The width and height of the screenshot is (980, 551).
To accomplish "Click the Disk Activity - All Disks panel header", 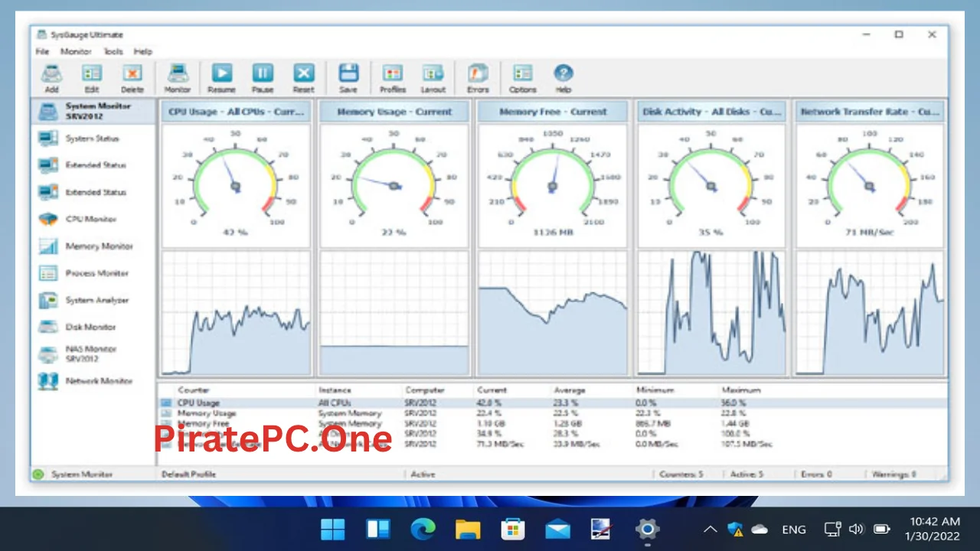I will [x=711, y=112].
